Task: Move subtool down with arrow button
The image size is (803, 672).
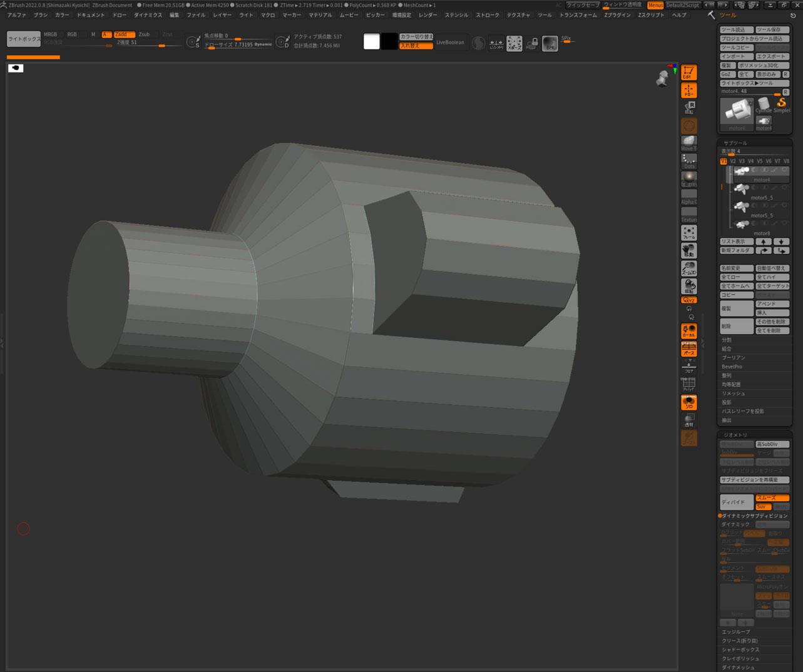Action: click(781, 242)
